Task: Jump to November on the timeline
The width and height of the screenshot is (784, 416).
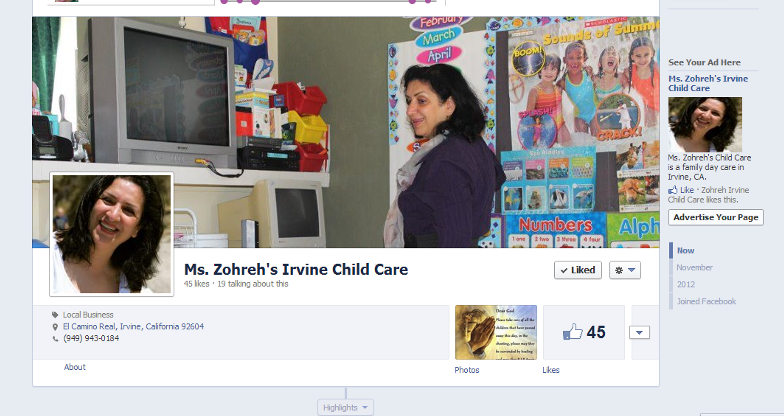Action: click(694, 268)
